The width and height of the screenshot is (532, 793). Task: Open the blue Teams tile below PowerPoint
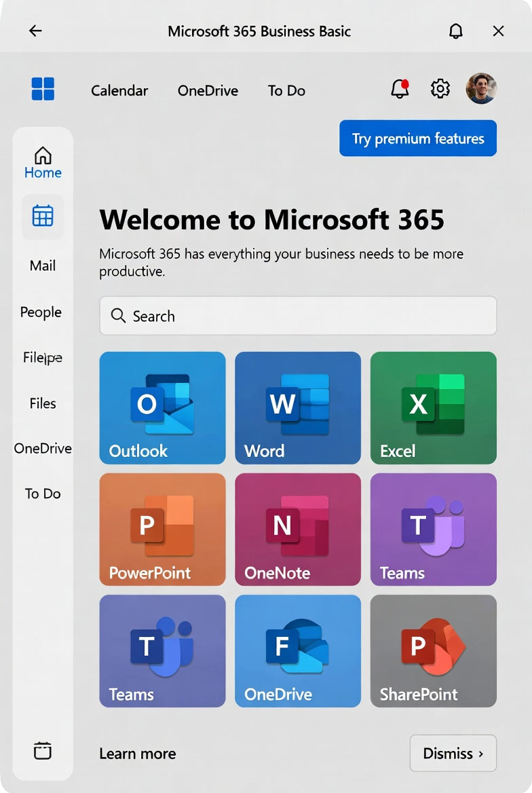pos(162,651)
